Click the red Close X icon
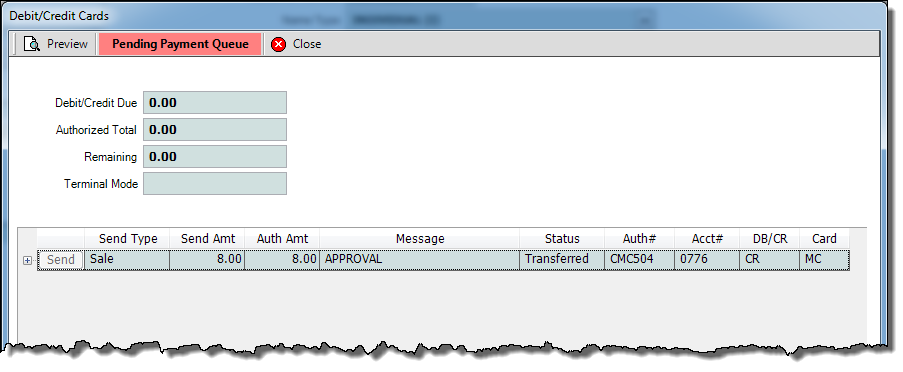The height and width of the screenshot is (372, 903). tap(279, 44)
